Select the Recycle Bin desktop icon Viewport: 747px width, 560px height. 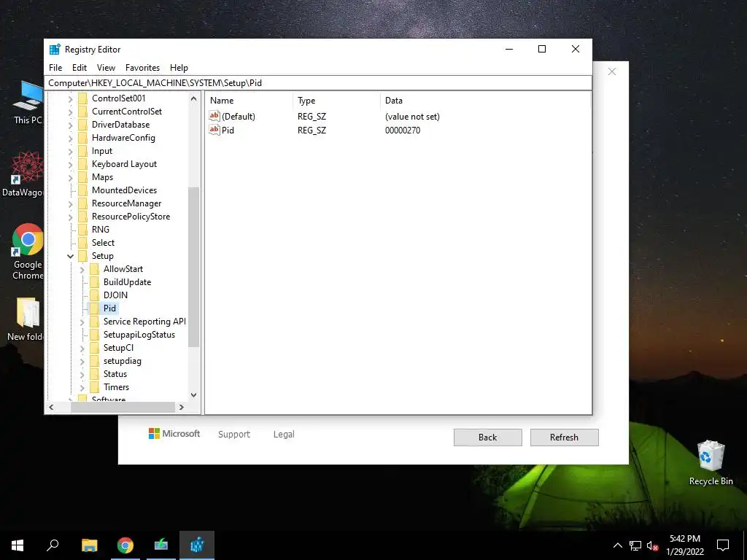[711, 462]
